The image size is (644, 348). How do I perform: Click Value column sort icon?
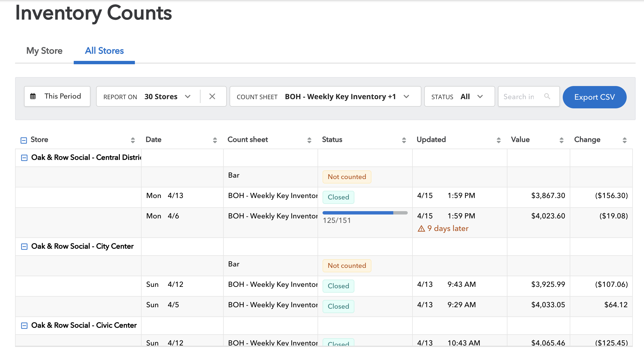coord(561,140)
